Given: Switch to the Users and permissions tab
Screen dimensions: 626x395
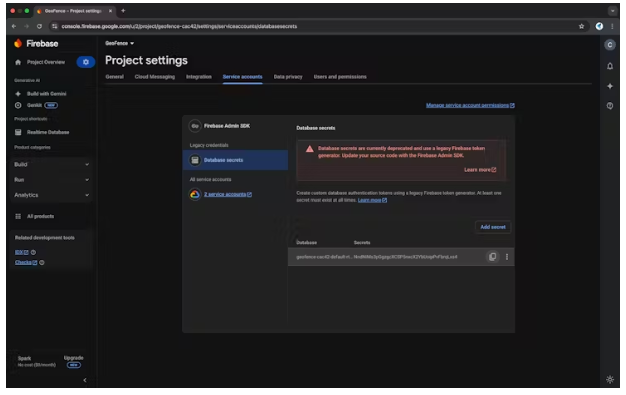Looking at the screenshot, I should click(x=340, y=77).
